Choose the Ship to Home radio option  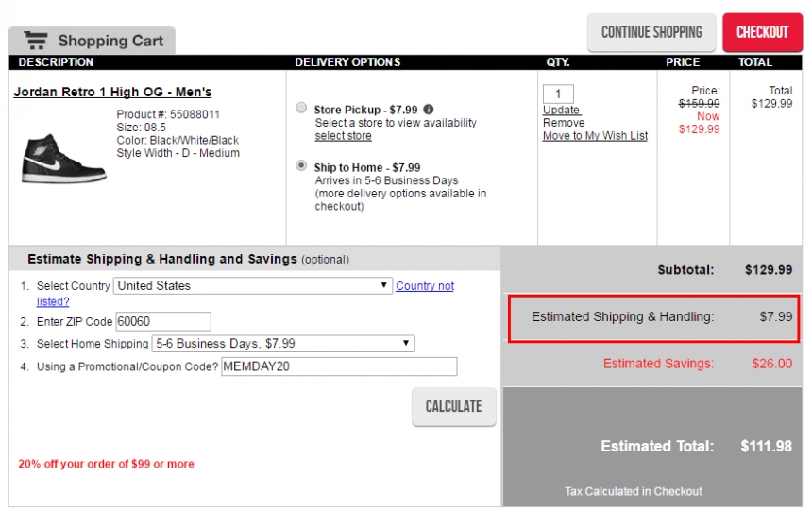point(301,165)
